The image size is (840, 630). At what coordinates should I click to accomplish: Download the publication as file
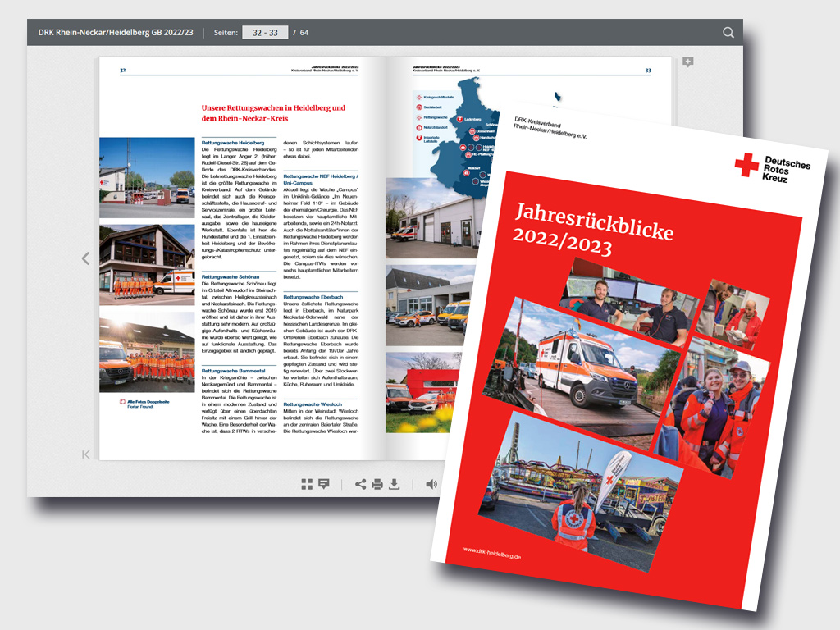(395, 484)
